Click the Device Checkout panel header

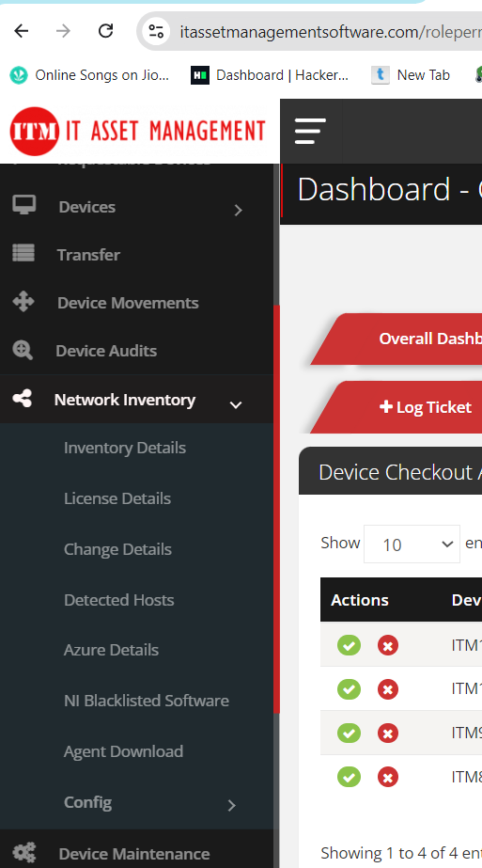pyautogui.click(x=390, y=472)
